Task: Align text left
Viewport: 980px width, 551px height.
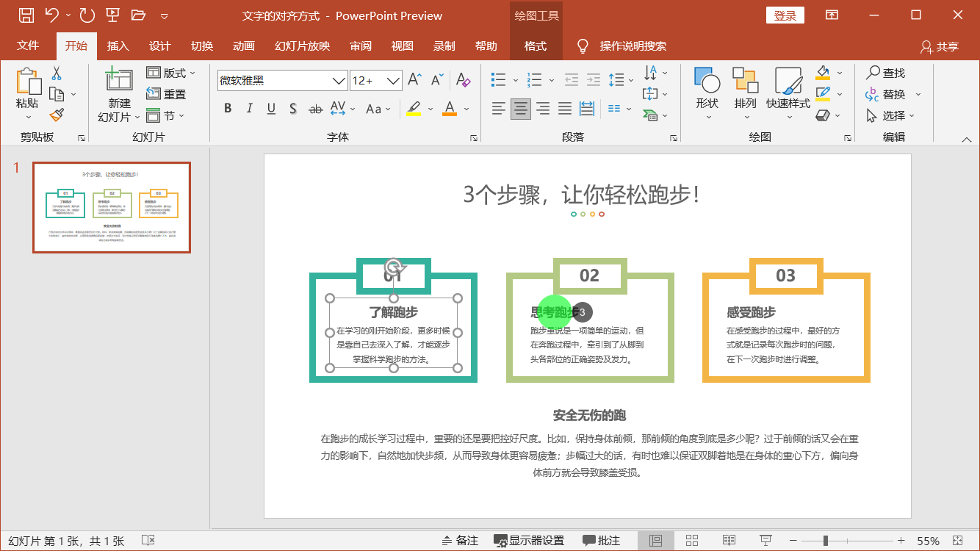Action: pos(499,109)
